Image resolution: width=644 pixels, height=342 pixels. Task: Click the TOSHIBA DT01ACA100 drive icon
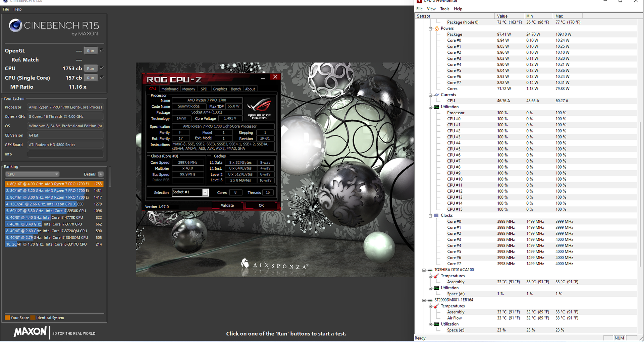tap(430, 270)
